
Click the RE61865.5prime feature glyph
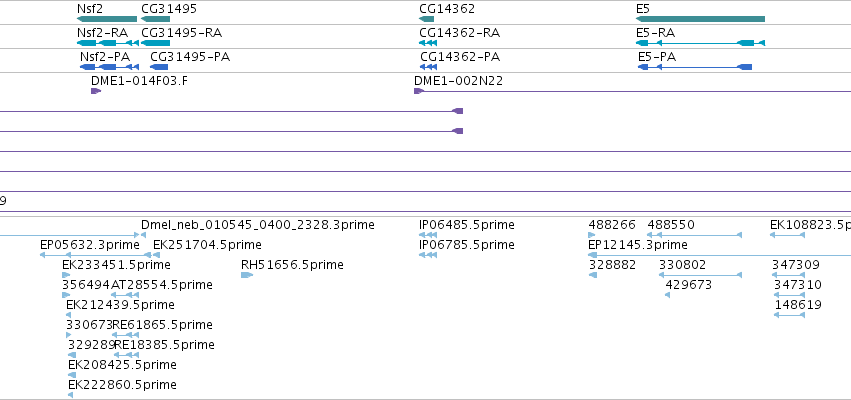click(125, 335)
